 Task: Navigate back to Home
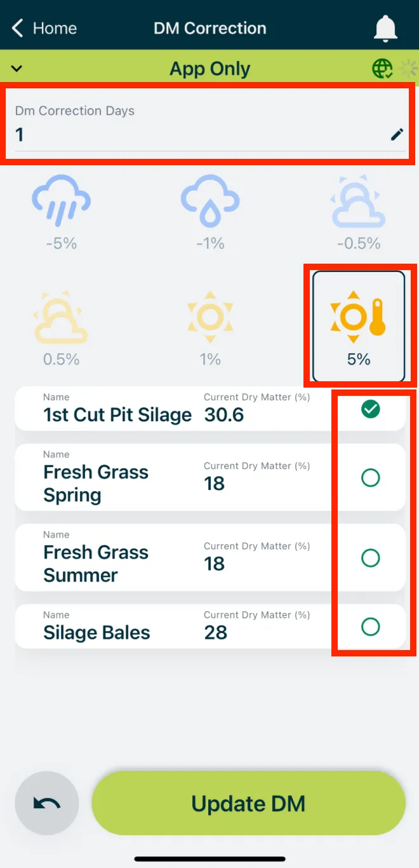point(43,27)
